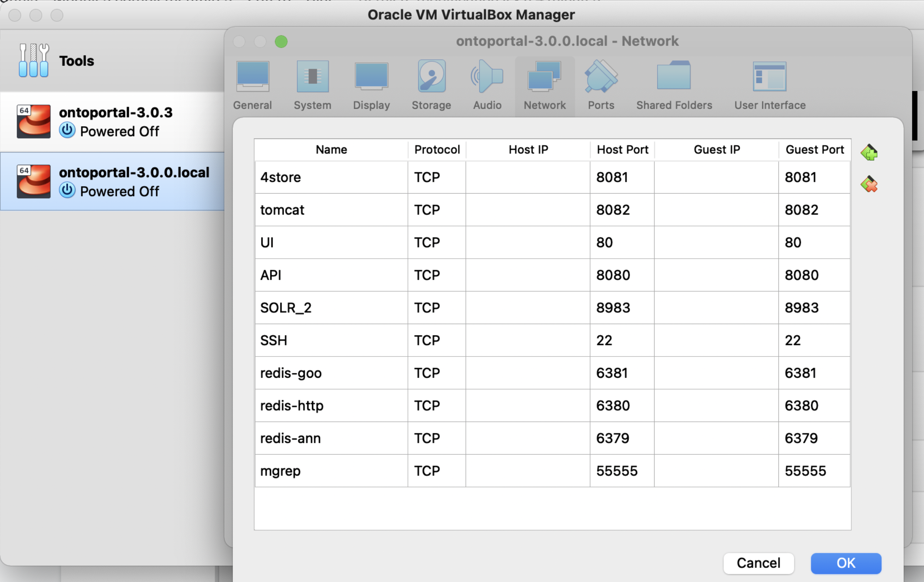This screenshot has height=582, width=924.
Task: Select the mgrep rule name
Action: (331, 471)
